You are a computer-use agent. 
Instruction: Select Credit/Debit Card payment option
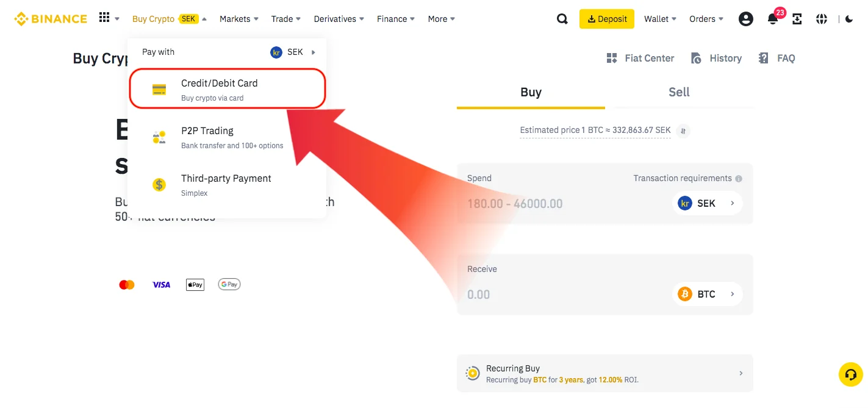pyautogui.click(x=227, y=89)
